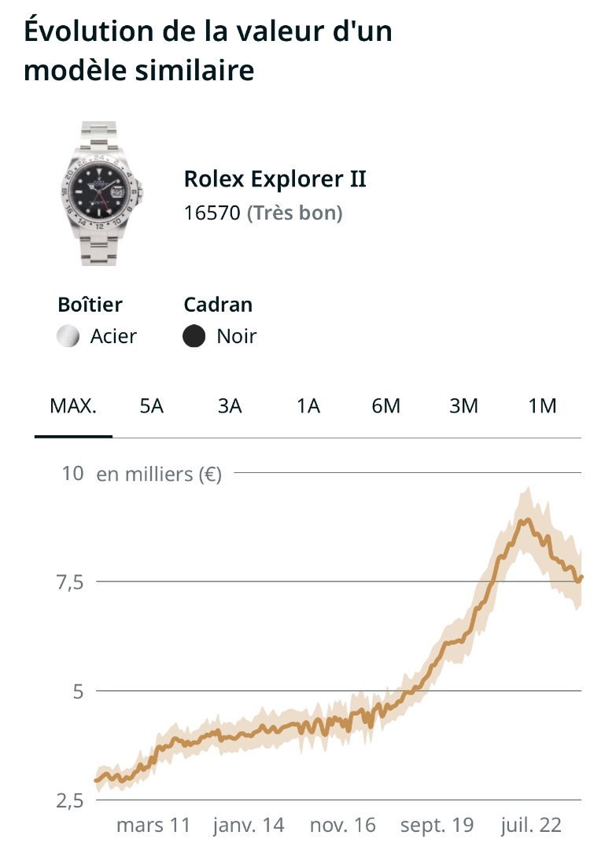The height and width of the screenshot is (850, 616).
Task: Click the nov. 16 axis label
Action: tap(343, 826)
